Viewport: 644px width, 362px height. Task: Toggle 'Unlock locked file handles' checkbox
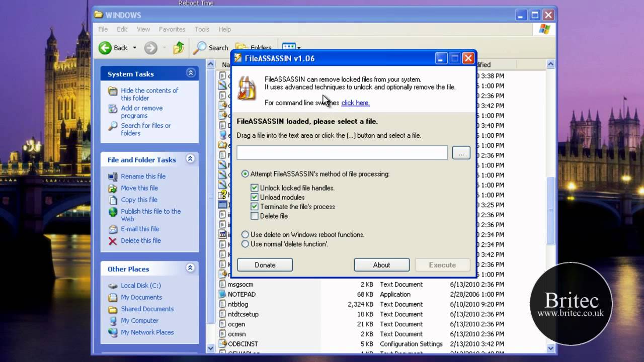[x=255, y=188]
